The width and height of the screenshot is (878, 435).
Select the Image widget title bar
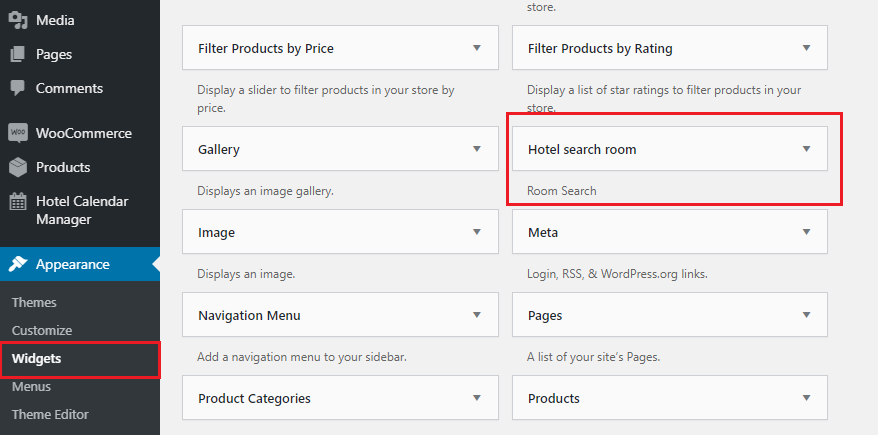(x=340, y=232)
